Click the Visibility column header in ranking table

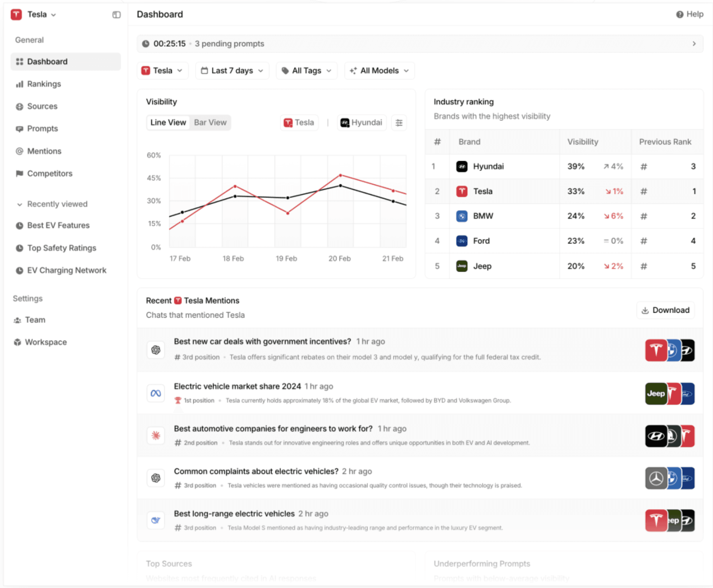[x=583, y=142]
